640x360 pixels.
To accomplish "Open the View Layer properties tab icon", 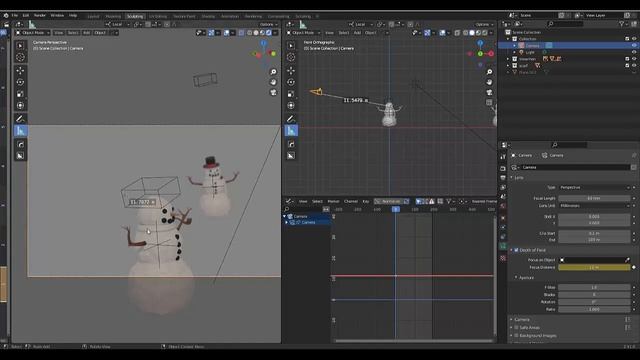I will pos(503,187).
